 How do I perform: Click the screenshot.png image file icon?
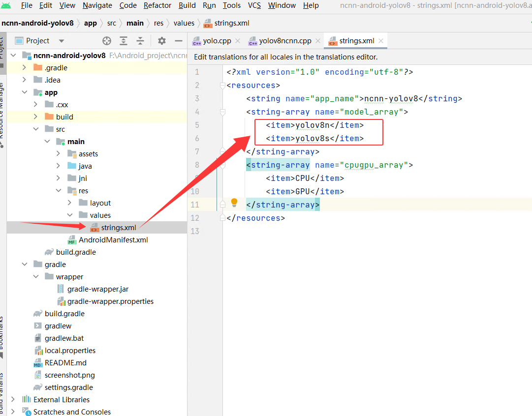38,375
